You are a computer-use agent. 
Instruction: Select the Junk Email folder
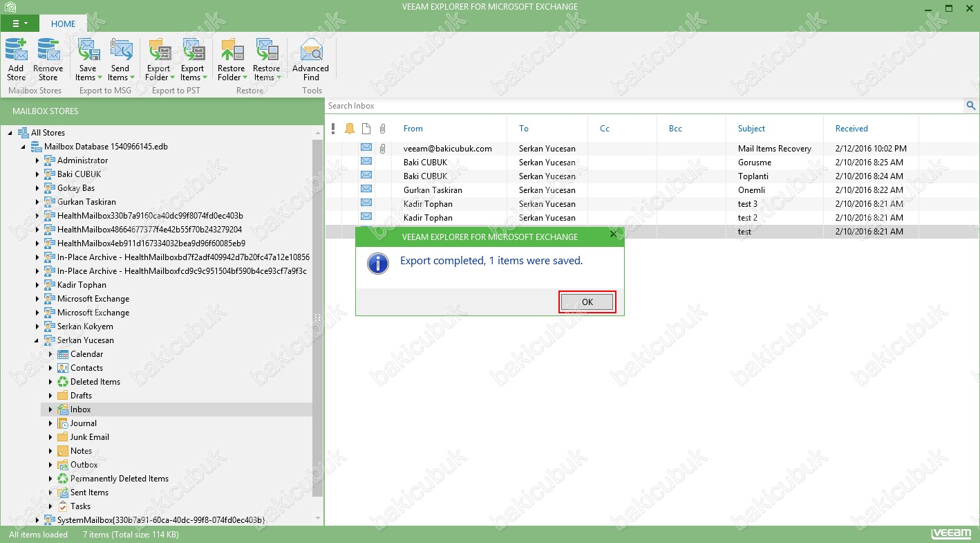point(90,437)
